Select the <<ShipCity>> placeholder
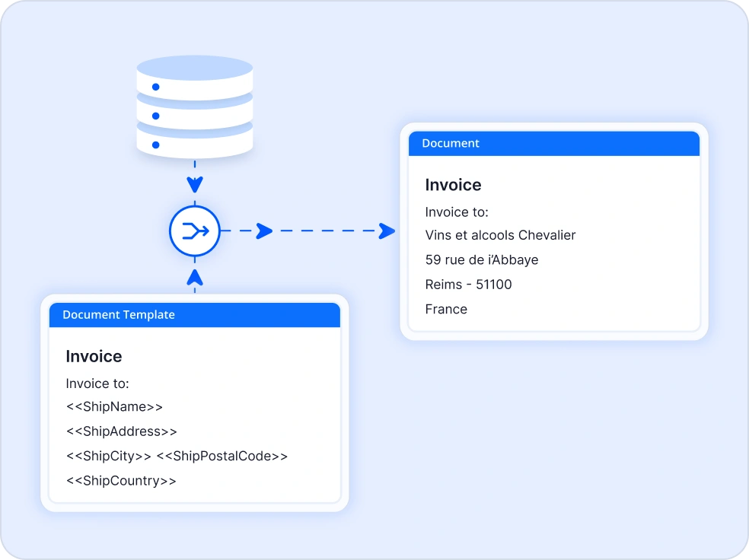Viewport: 749px width, 560px height. click(108, 457)
